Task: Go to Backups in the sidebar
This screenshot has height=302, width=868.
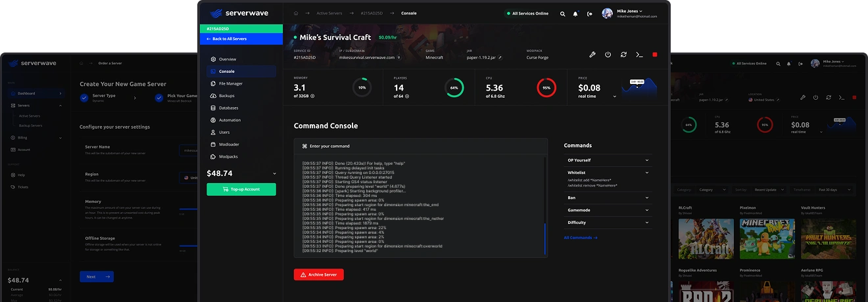Action: (x=226, y=96)
